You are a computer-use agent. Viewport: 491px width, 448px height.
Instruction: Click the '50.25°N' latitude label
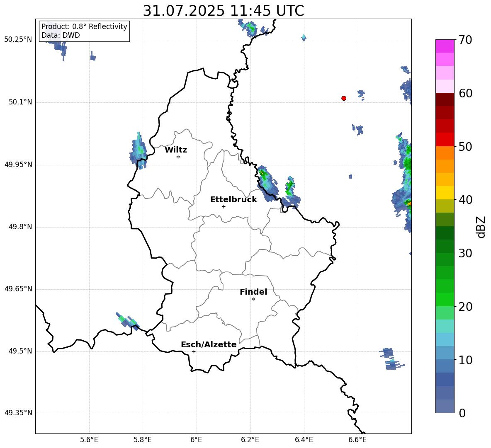click(x=18, y=40)
